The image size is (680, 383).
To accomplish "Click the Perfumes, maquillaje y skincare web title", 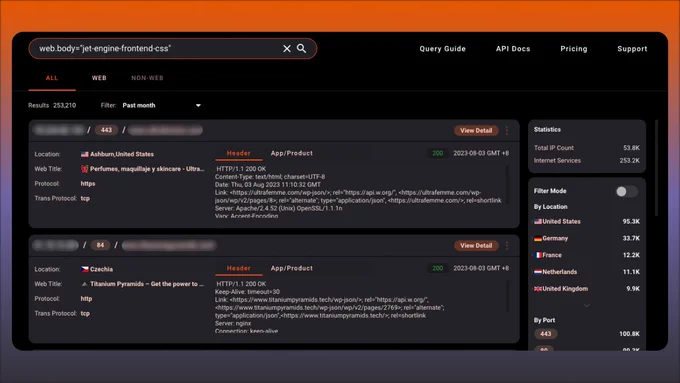I will point(147,169).
